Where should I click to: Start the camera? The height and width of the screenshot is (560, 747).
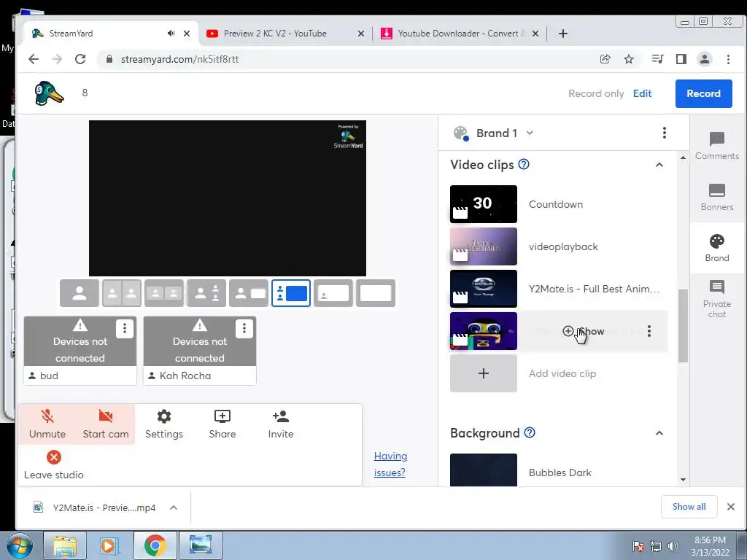coord(105,424)
